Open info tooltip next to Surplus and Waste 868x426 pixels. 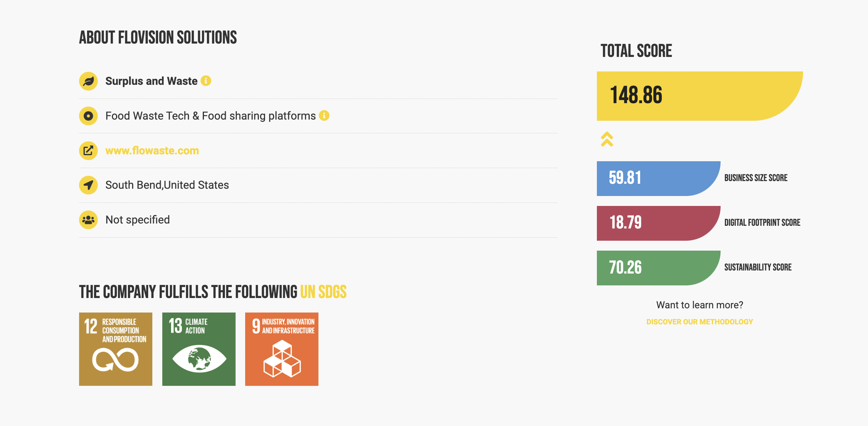[206, 81]
